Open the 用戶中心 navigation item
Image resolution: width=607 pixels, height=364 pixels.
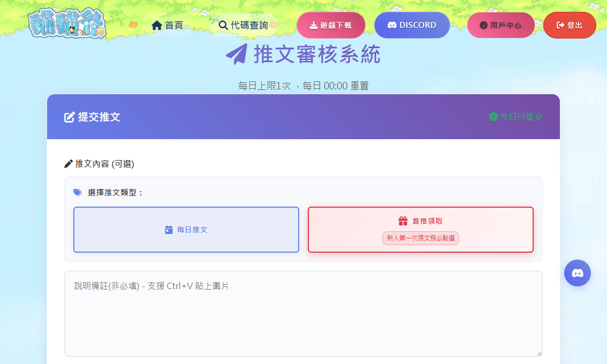pos(501,24)
